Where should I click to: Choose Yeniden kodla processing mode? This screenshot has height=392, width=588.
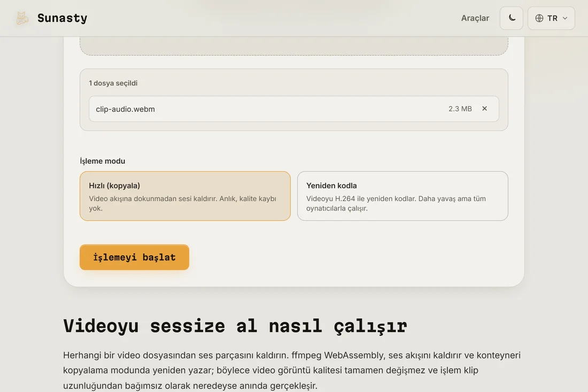[403, 196]
